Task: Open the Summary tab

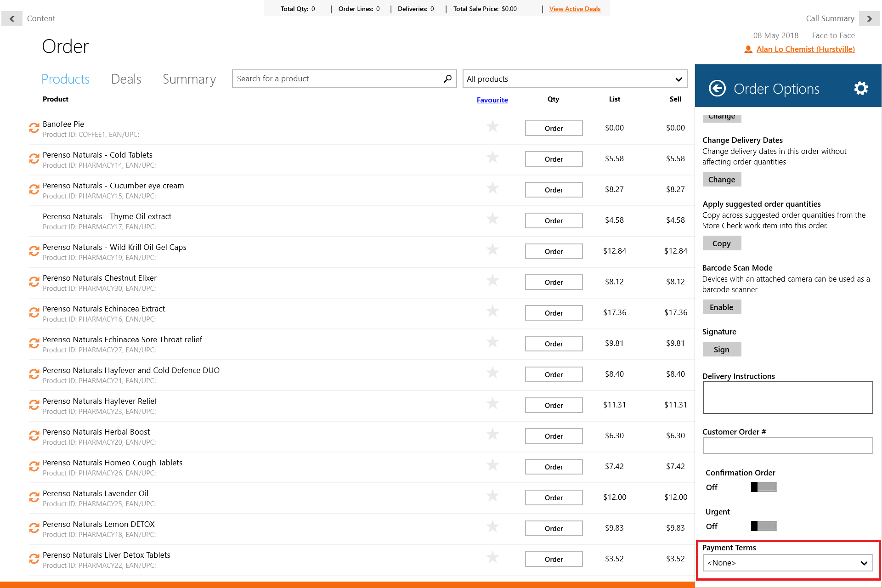Action: pyautogui.click(x=189, y=79)
